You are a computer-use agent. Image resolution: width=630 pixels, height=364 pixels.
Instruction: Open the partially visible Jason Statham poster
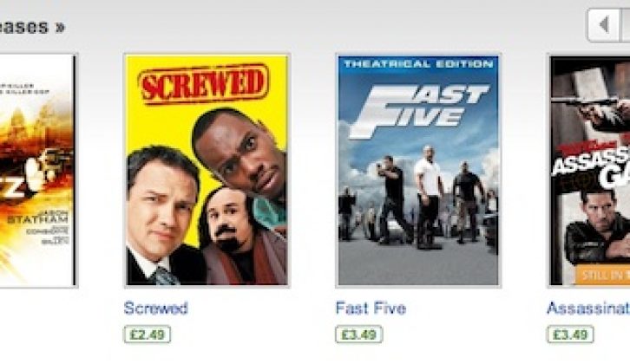38,170
